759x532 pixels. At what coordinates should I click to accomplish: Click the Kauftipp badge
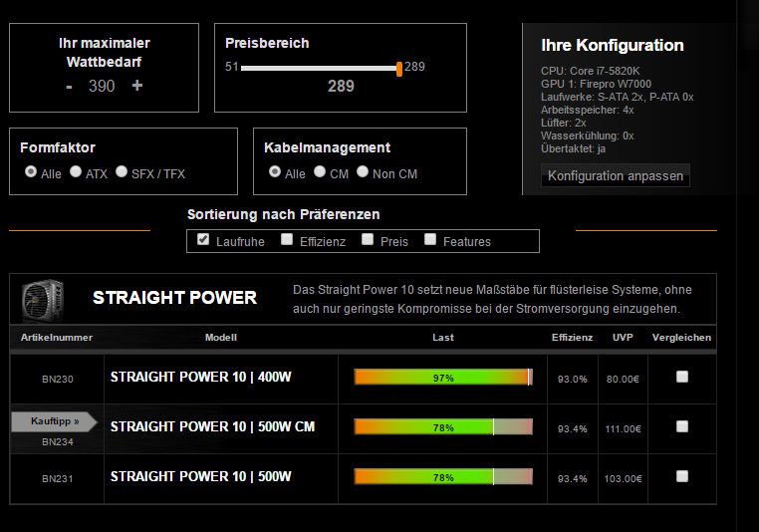(54, 421)
